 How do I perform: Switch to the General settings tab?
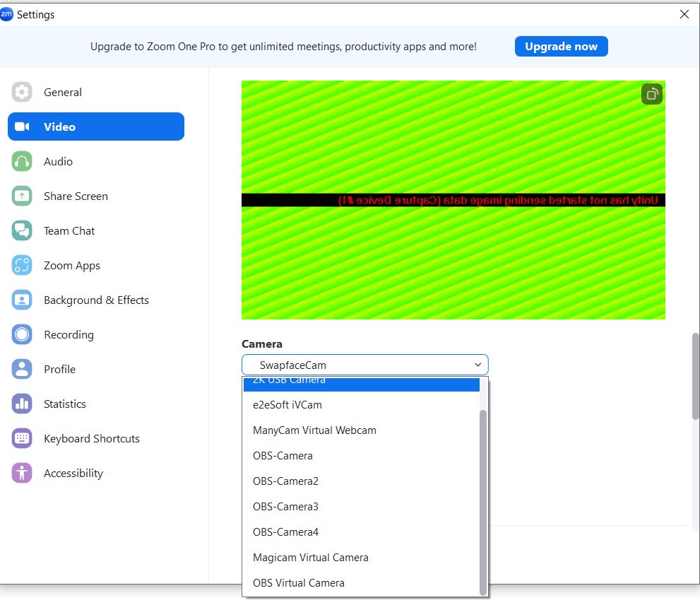tap(63, 92)
